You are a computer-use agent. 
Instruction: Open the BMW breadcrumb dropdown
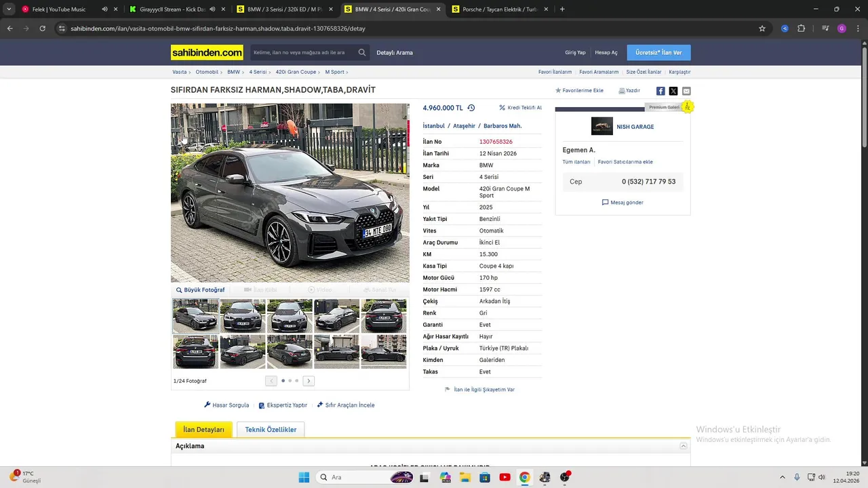click(x=235, y=72)
